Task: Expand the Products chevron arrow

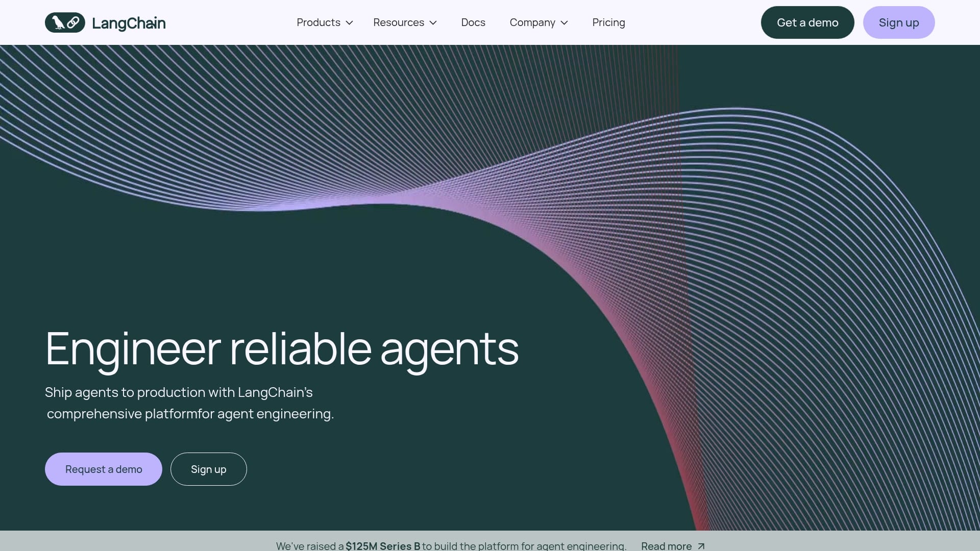Action: point(349,23)
